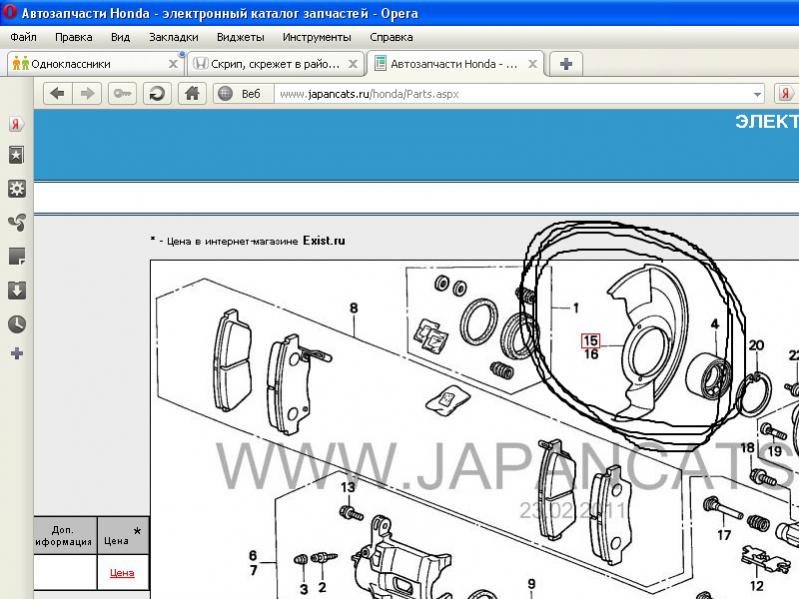Click the Exist.ru shop name text

click(x=324, y=240)
